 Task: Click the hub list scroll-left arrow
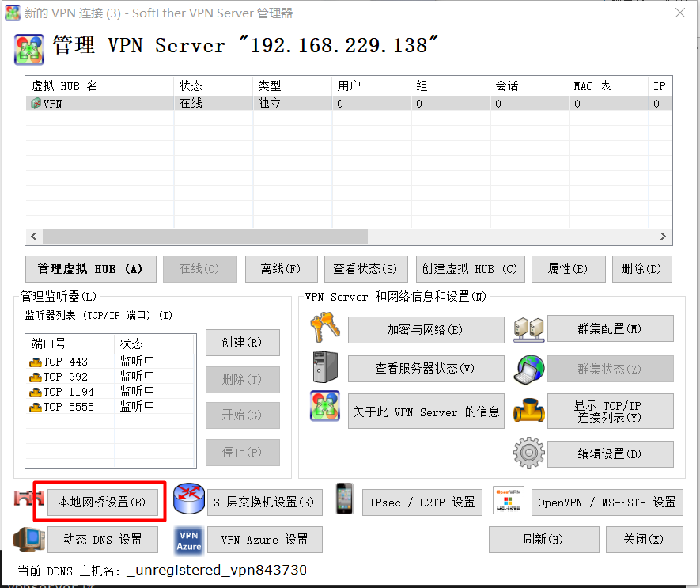34,237
